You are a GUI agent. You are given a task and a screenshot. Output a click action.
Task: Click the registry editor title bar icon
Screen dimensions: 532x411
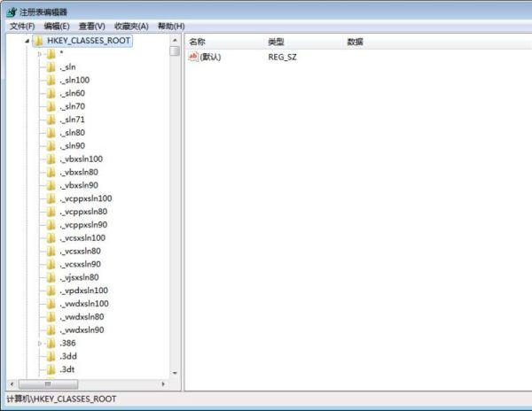pyautogui.click(x=9, y=10)
